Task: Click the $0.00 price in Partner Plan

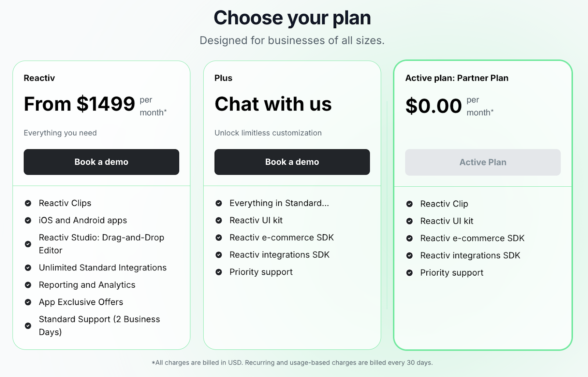Action: pyautogui.click(x=433, y=106)
